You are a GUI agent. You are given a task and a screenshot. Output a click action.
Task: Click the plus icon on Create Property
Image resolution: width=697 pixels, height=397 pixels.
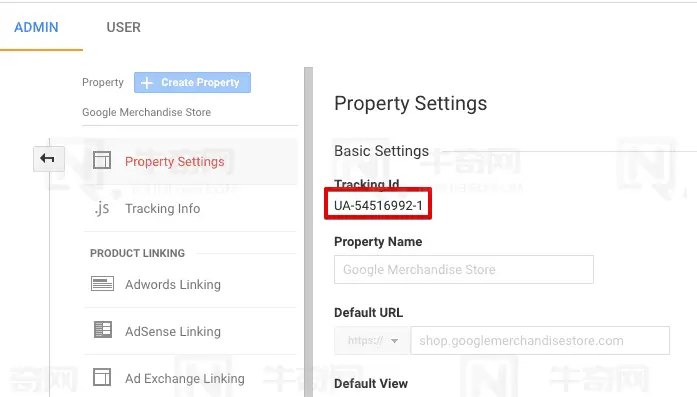147,83
